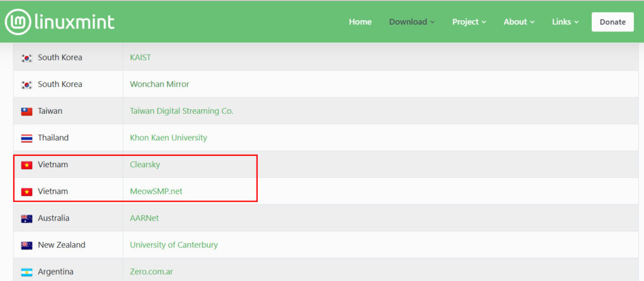Click the Argentina country text
The image size is (644, 281).
point(56,272)
